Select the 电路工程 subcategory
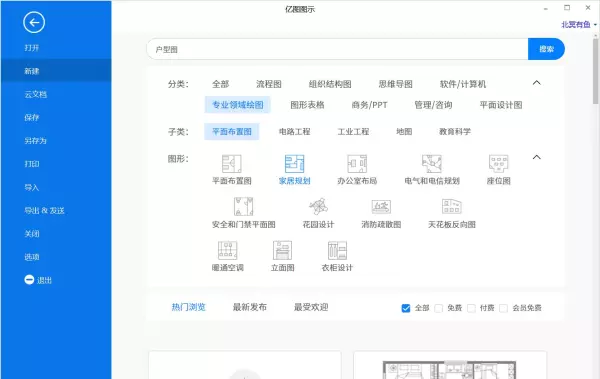 [294, 132]
